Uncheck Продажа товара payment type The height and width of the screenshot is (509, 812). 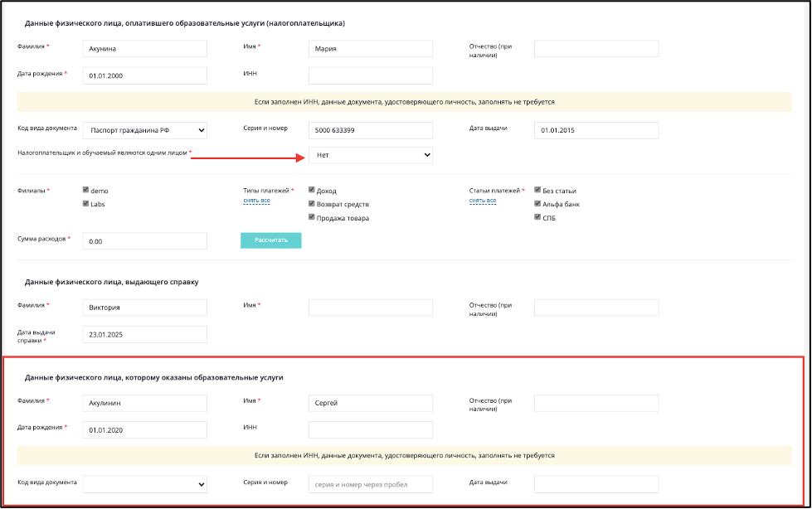click(x=311, y=217)
